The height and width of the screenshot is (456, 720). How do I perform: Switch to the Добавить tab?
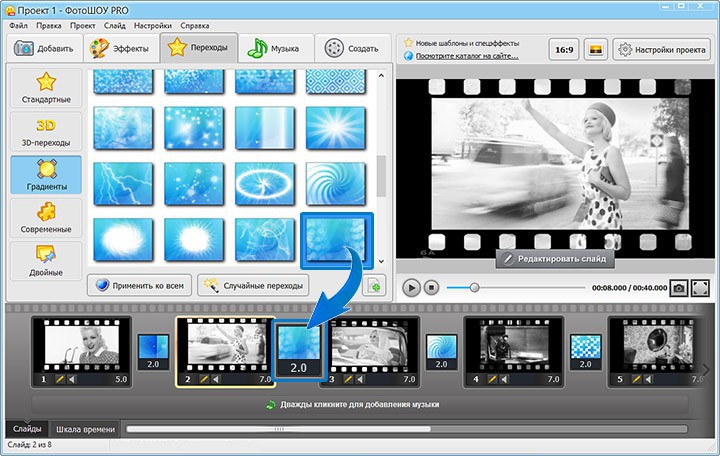(x=44, y=48)
